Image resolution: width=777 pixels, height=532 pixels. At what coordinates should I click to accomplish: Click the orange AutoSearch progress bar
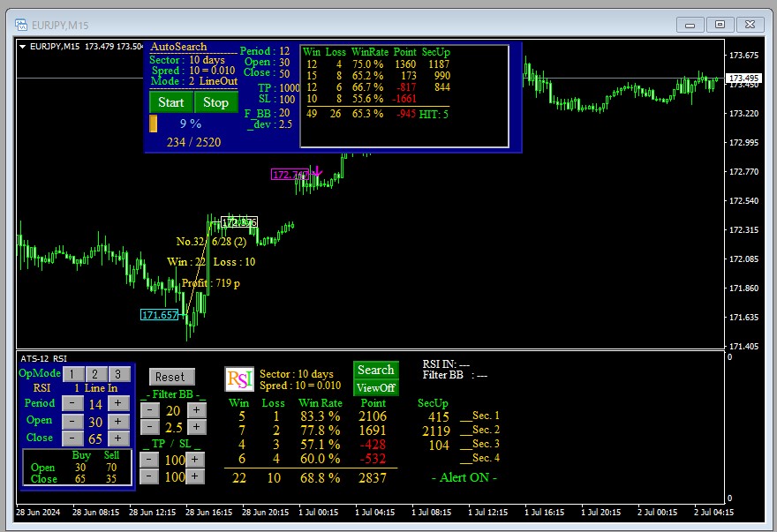154,124
